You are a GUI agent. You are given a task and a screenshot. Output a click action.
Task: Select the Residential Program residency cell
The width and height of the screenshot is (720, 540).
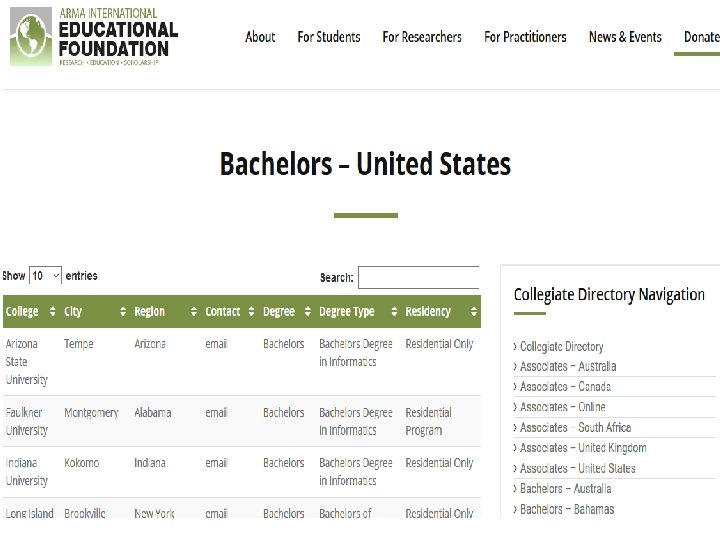[428, 422]
